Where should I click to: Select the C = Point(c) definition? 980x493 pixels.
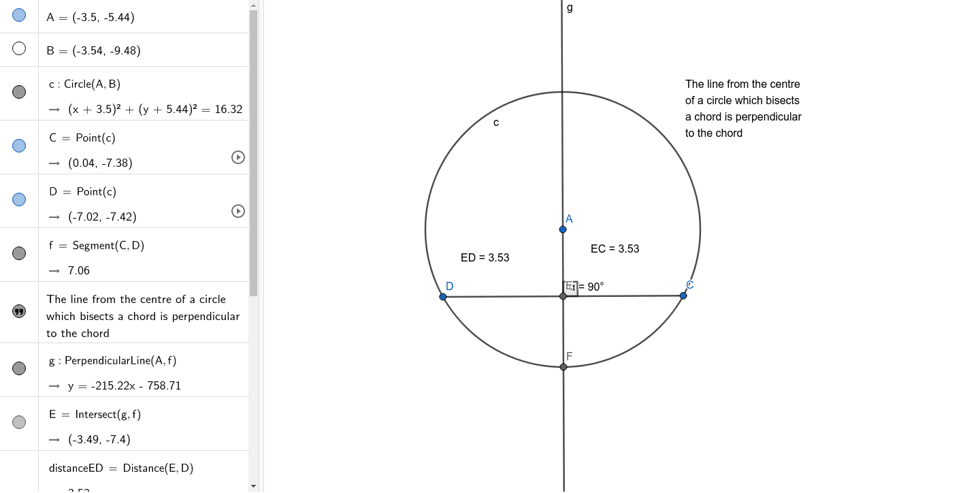(x=82, y=138)
